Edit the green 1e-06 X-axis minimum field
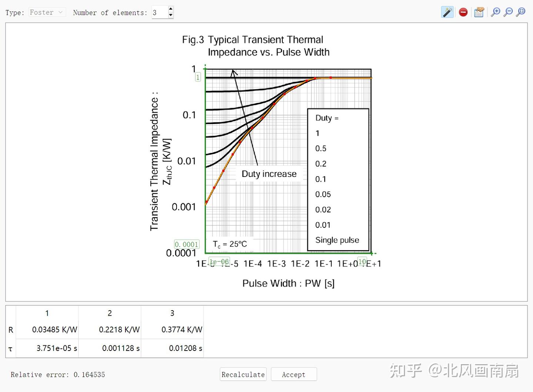This screenshot has width=533, height=392. click(219, 261)
